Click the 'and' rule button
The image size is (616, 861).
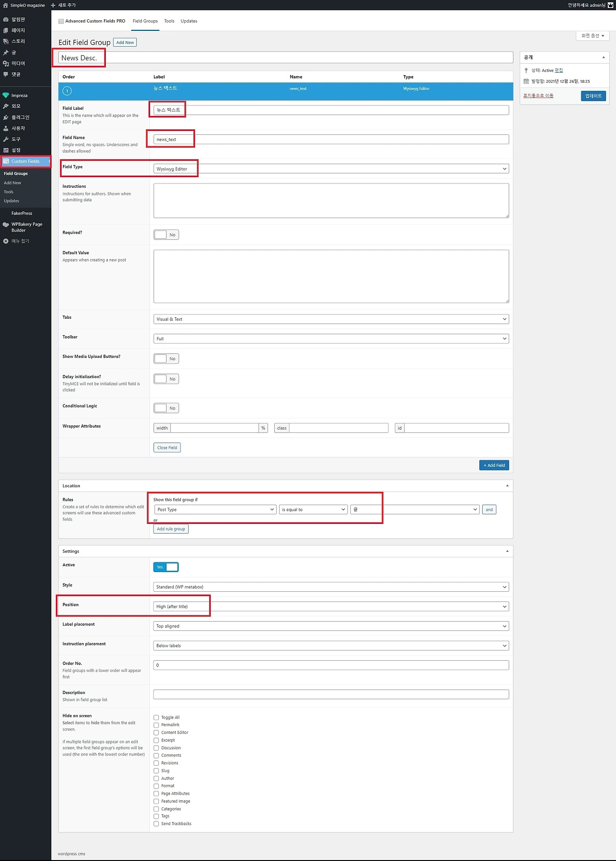pos(489,509)
